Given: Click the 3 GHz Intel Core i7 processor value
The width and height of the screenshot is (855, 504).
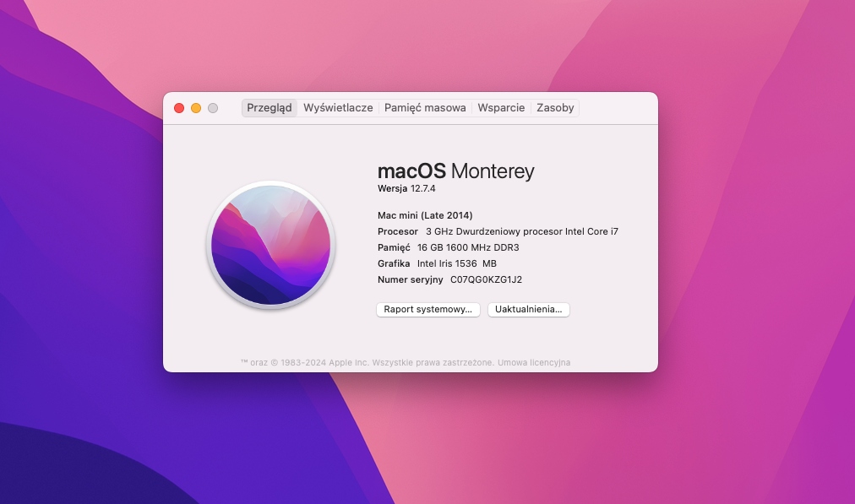Looking at the screenshot, I should [x=522, y=231].
